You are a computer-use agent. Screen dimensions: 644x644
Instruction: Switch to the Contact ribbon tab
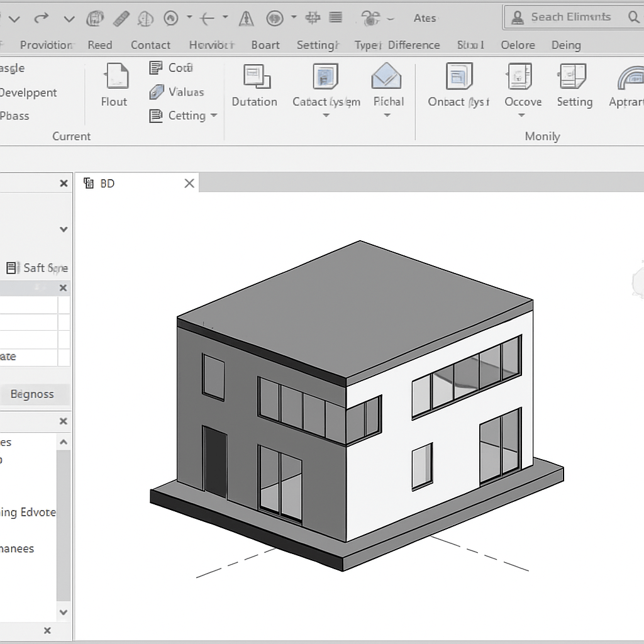[150, 45]
